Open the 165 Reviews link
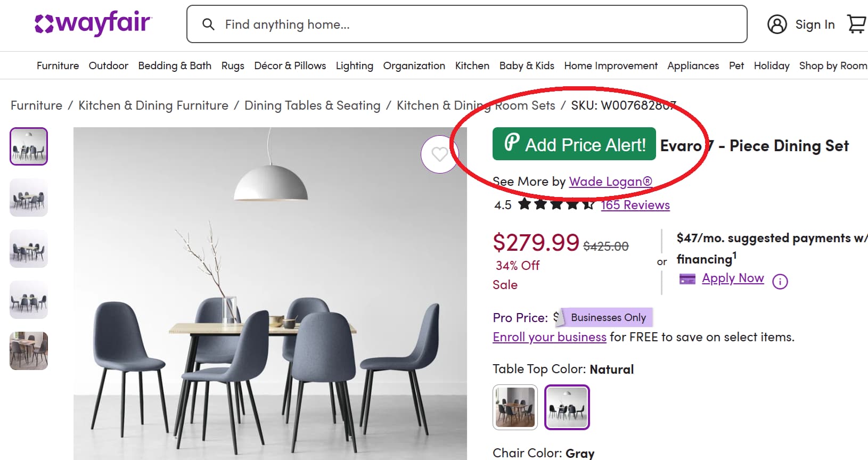This screenshot has width=868, height=460. pos(635,205)
